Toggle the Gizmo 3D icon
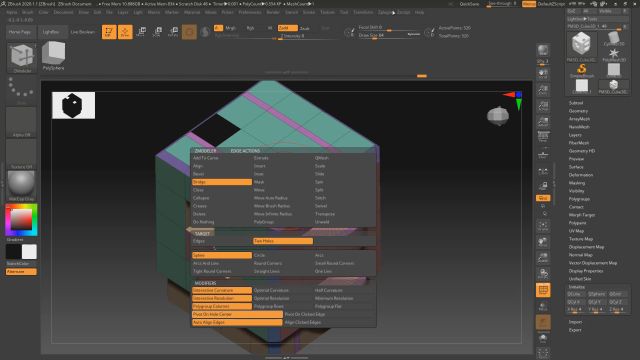This screenshot has width=640, height=360. (189, 32)
